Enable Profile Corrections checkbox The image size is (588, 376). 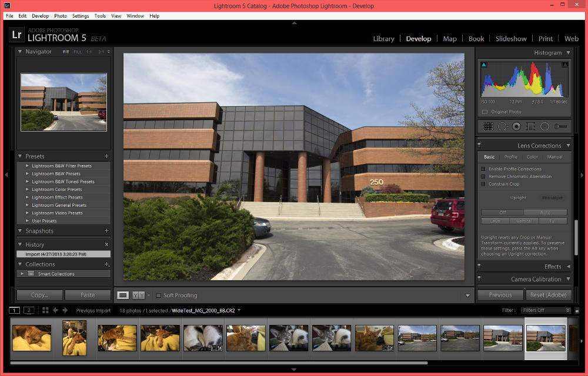pos(483,169)
